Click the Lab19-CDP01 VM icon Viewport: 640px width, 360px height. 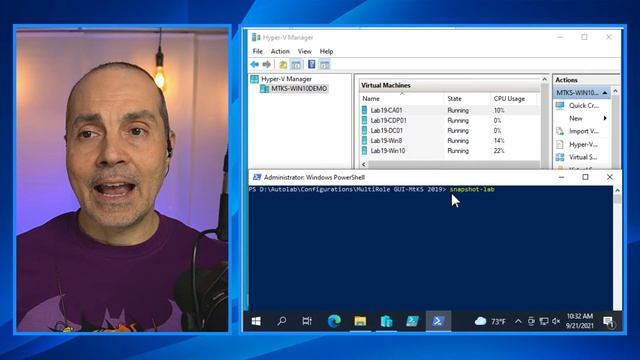364,120
